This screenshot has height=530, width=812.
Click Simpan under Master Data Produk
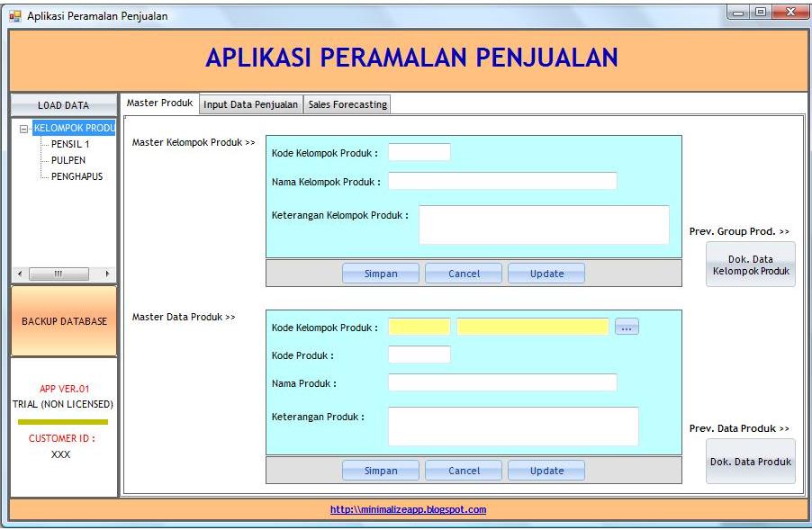pos(380,470)
